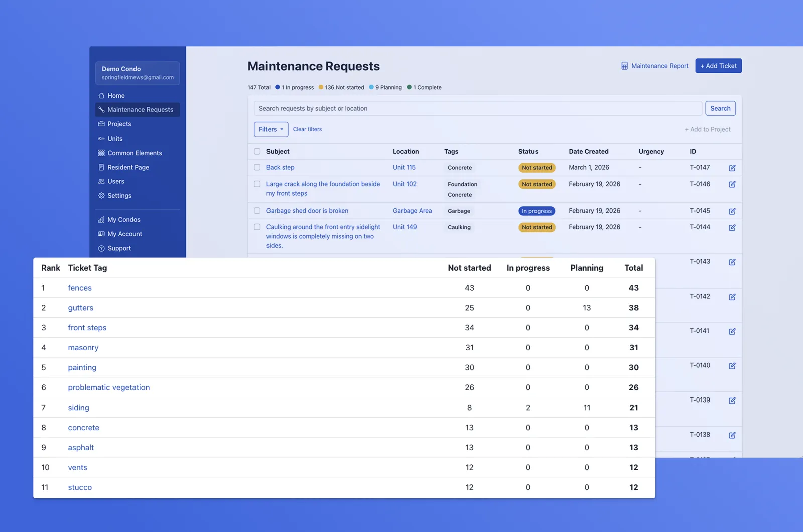Screen dimensions: 803x532
Task: Open Unit 149 location link
Action: pos(405,227)
